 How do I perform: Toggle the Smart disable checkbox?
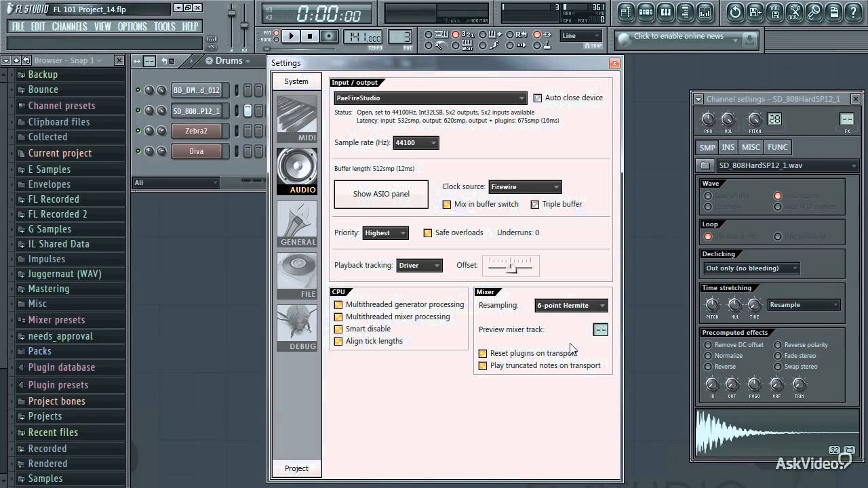click(x=338, y=329)
